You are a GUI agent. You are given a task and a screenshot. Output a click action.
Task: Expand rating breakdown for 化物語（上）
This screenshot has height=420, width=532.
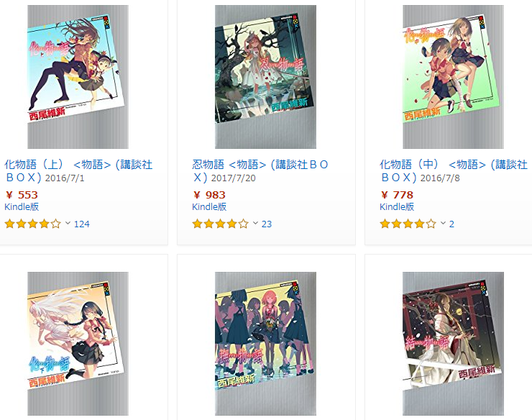pyautogui.click(x=68, y=223)
